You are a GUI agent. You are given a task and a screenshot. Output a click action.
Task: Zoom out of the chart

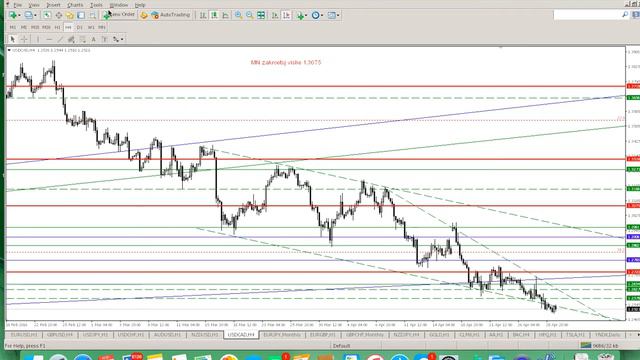pyautogui.click(x=249, y=15)
